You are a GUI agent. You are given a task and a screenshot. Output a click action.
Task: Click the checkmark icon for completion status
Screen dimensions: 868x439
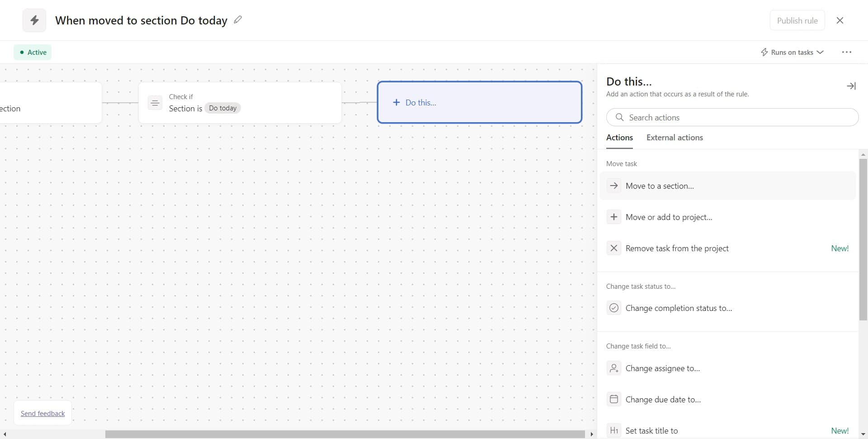pos(613,308)
